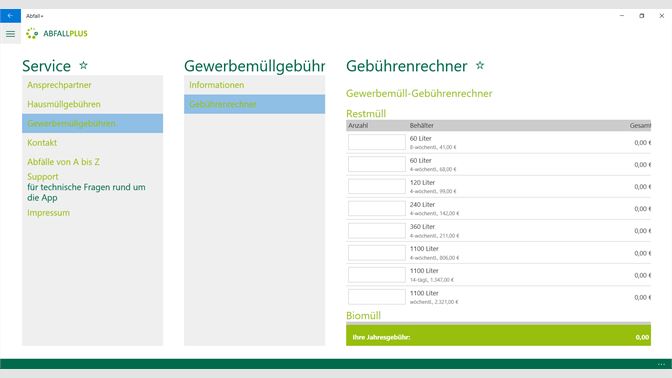Click the Anzahl field for 360 Liter

377,231
